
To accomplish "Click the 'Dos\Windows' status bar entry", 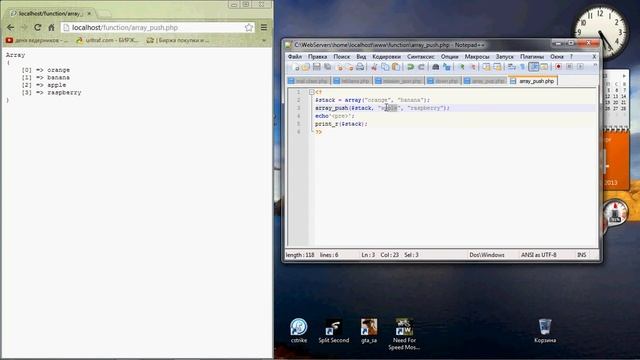I will [x=487, y=255].
